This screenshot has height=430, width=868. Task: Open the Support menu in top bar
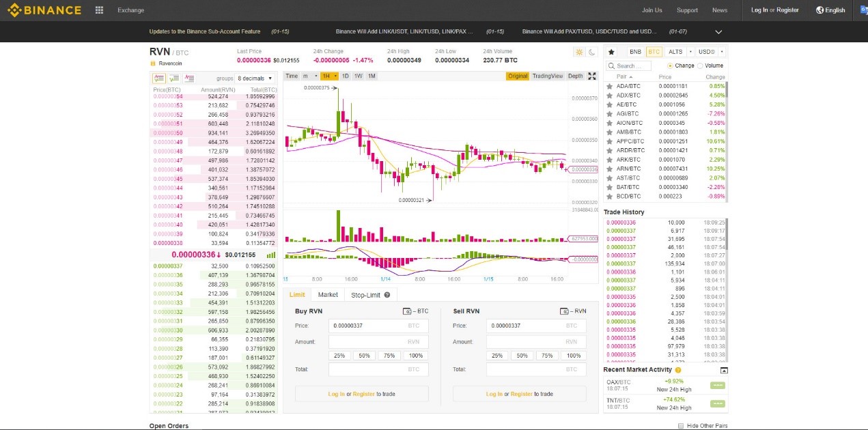[687, 10]
